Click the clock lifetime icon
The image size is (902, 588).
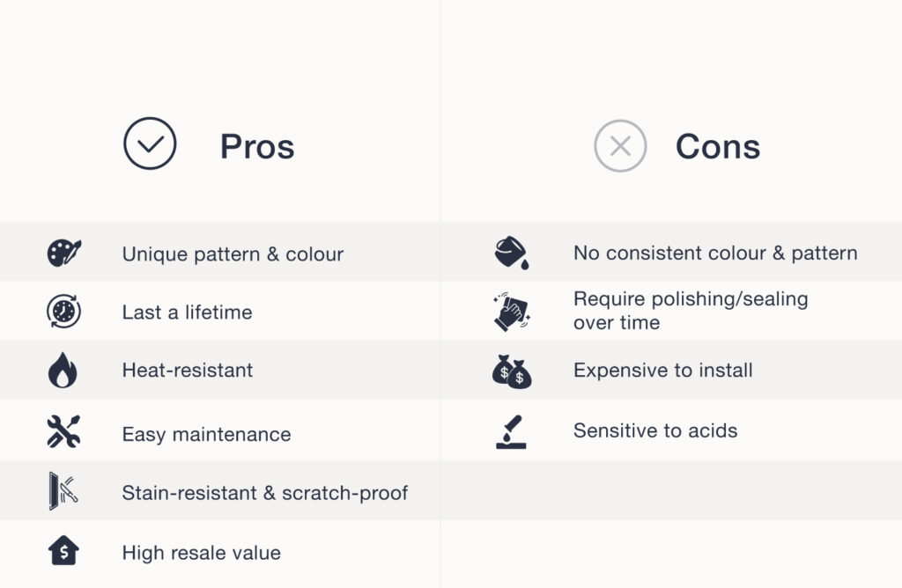[x=63, y=312]
